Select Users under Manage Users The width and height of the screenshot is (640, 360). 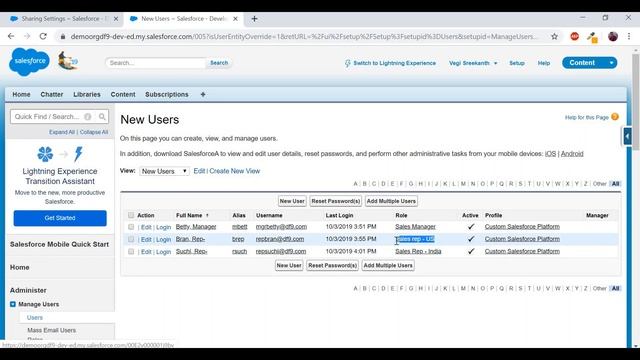coord(35,318)
